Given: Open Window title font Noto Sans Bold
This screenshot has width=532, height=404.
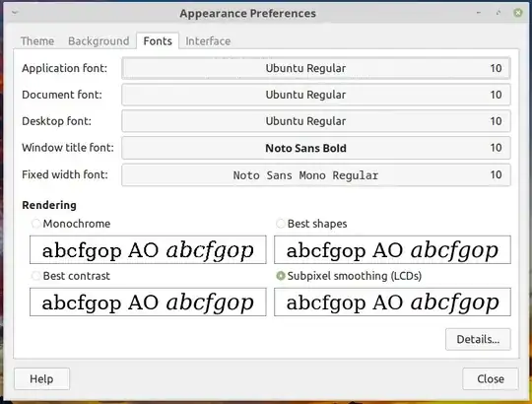Looking at the screenshot, I should (x=316, y=148).
